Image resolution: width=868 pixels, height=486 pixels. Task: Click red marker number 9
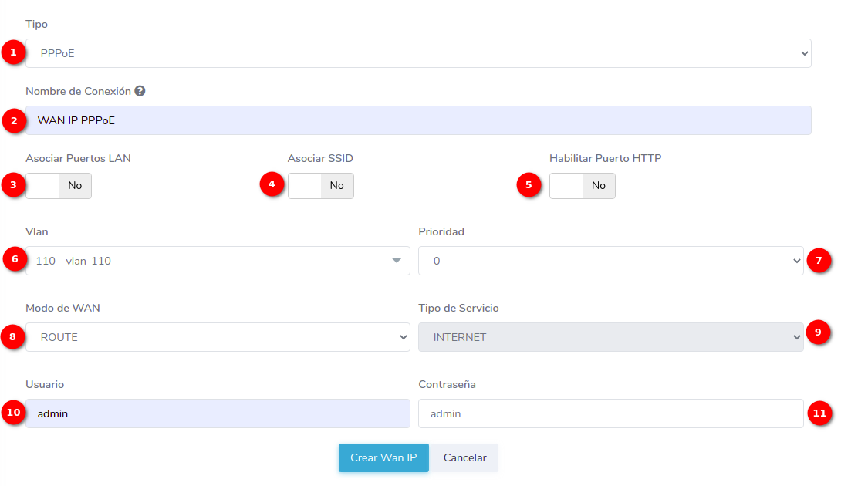[817, 332]
